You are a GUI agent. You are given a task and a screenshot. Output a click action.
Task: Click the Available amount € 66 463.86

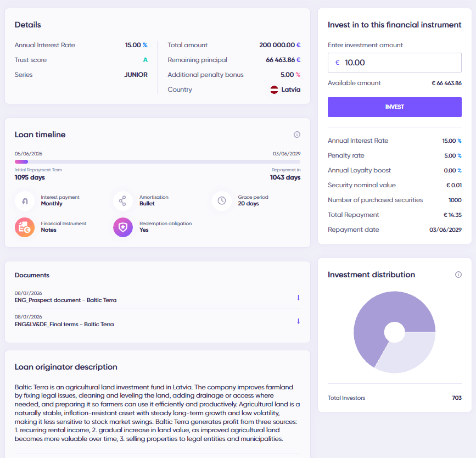click(446, 83)
